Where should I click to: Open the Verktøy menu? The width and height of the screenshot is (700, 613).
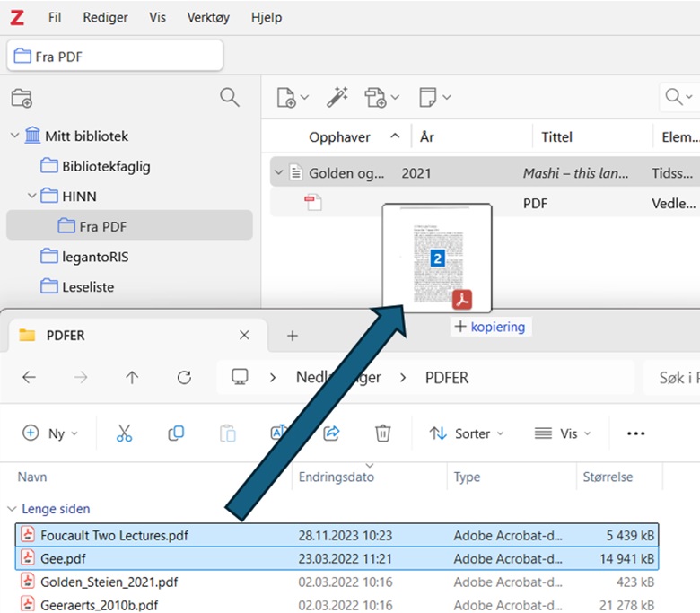208,17
